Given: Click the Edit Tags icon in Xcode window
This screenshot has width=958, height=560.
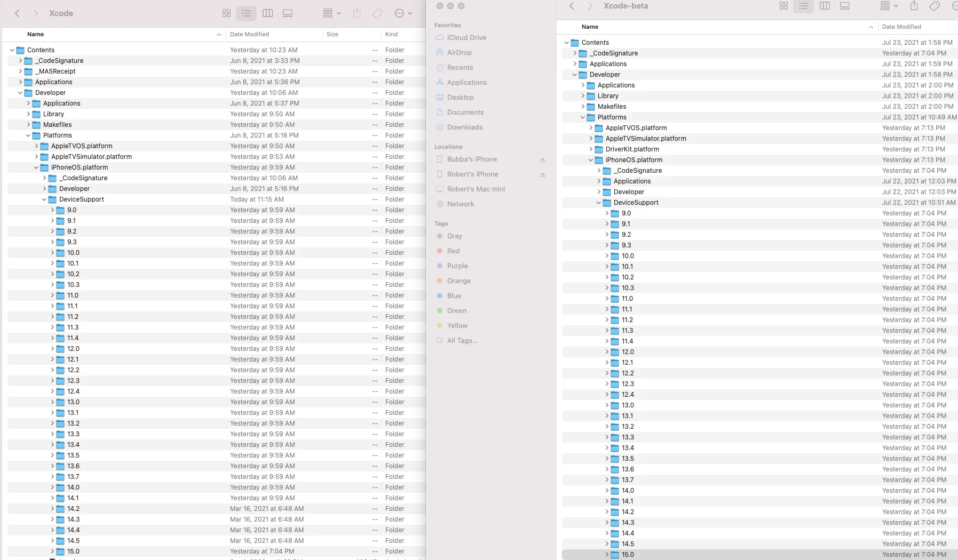Looking at the screenshot, I should (x=377, y=13).
